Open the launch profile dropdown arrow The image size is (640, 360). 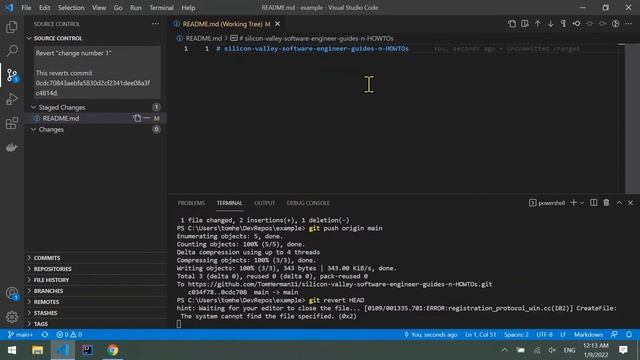pos(582,203)
